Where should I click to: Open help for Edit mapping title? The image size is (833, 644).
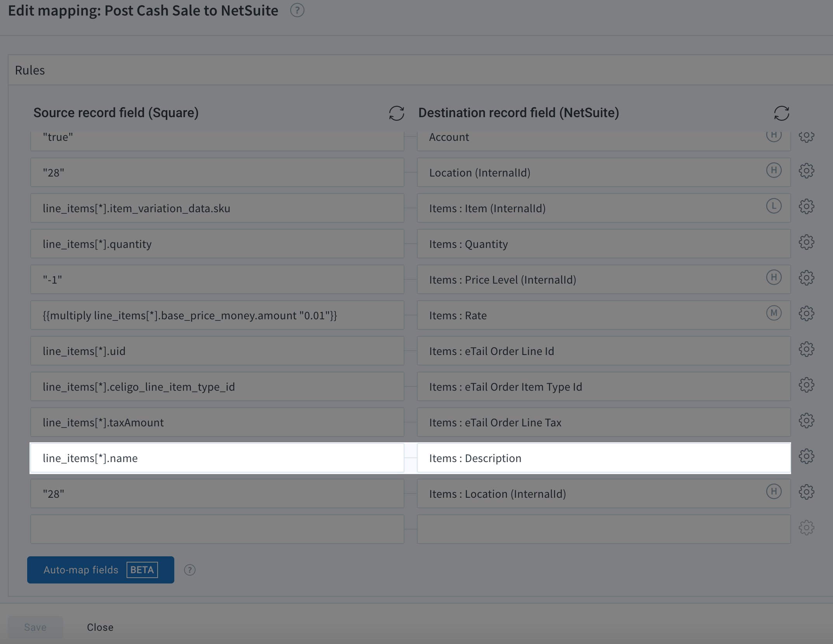click(x=297, y=10)
